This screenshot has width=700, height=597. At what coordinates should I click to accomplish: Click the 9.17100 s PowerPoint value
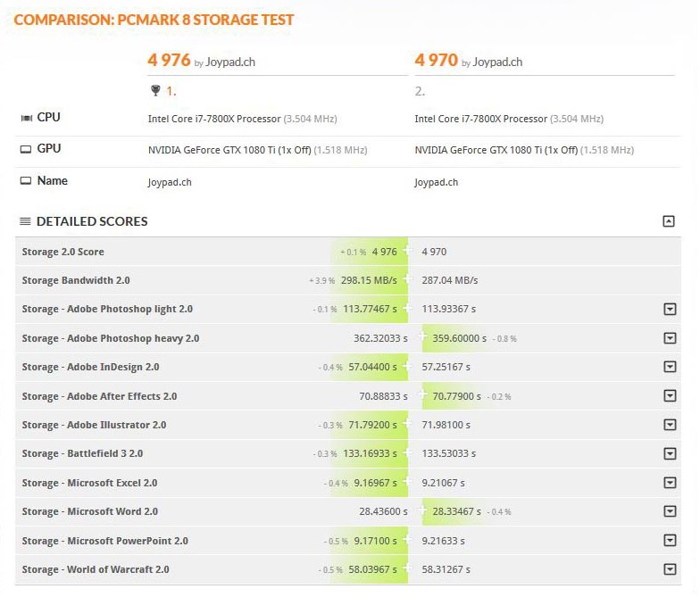click(x=375, y=541)
